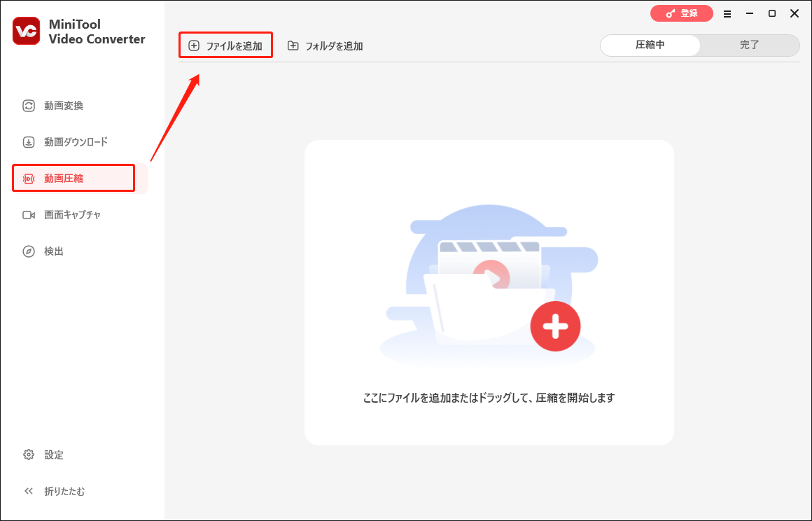
Task: Open 設定 settings
Action: pyautogui.click(x=43, y=454)
